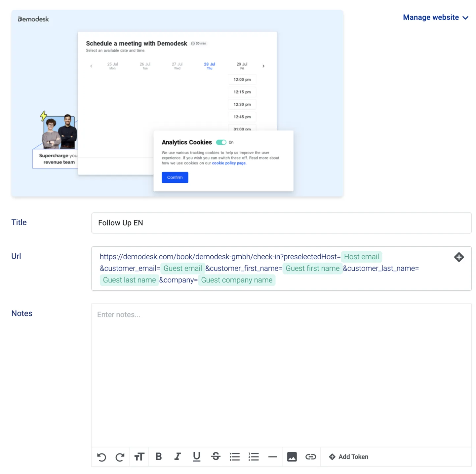Image resolution: width=476 pixels, height=474 pixels.
Task: Click the Guest company name token
Action: (237, 280)
